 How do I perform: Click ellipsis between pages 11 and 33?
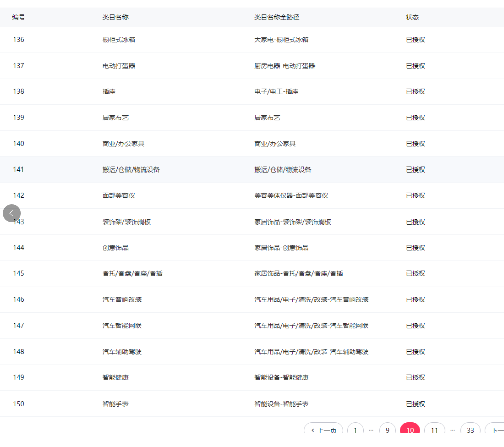[x=452, y=430]
